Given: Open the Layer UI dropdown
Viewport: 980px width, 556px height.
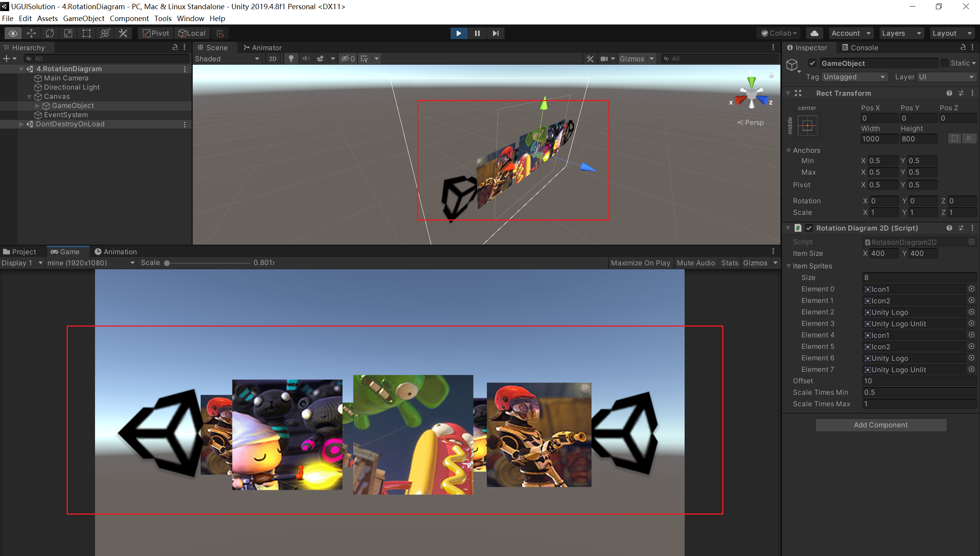Looking at the screenshot, I should (x=946, y=77).
